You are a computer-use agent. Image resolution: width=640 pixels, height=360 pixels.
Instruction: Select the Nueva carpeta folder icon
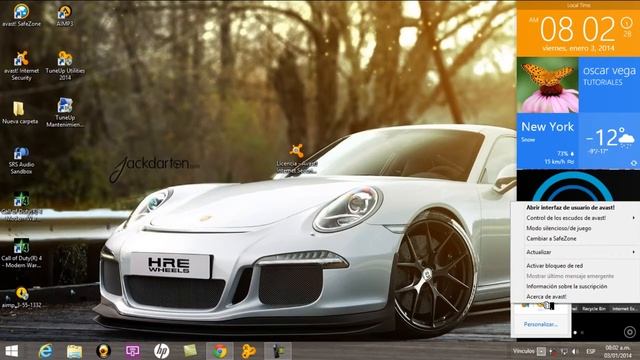20,113
